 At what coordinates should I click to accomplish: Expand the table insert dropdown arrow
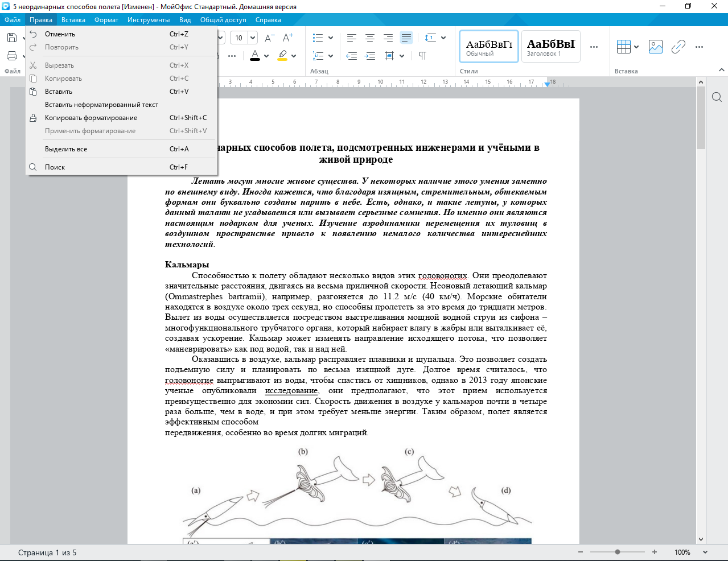coord(636,47)
